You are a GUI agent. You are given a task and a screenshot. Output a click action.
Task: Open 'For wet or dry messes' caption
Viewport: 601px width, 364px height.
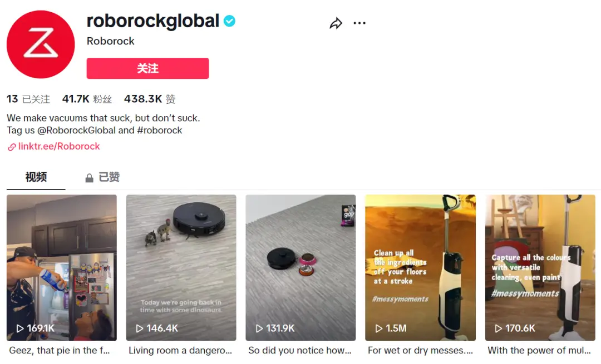click(420, 351)
